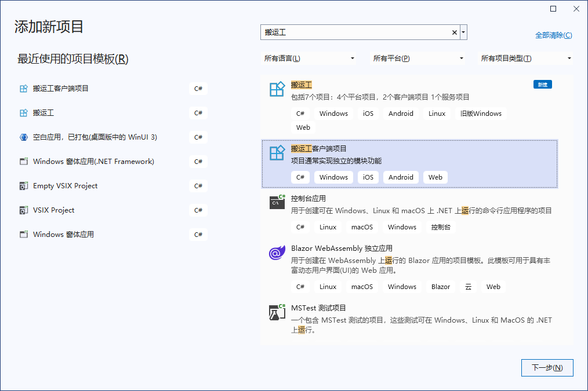Image resolution: width=588 pixels, height=391 pixels.
Task: Open the search history dropdown arrow
Action: pos(463,32)
